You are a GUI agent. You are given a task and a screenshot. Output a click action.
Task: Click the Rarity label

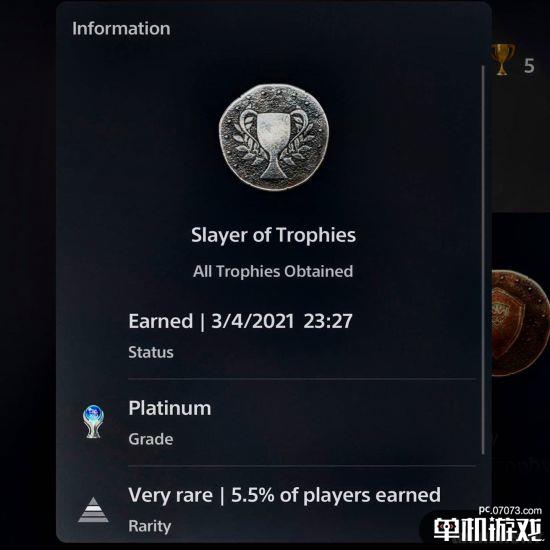150,526
